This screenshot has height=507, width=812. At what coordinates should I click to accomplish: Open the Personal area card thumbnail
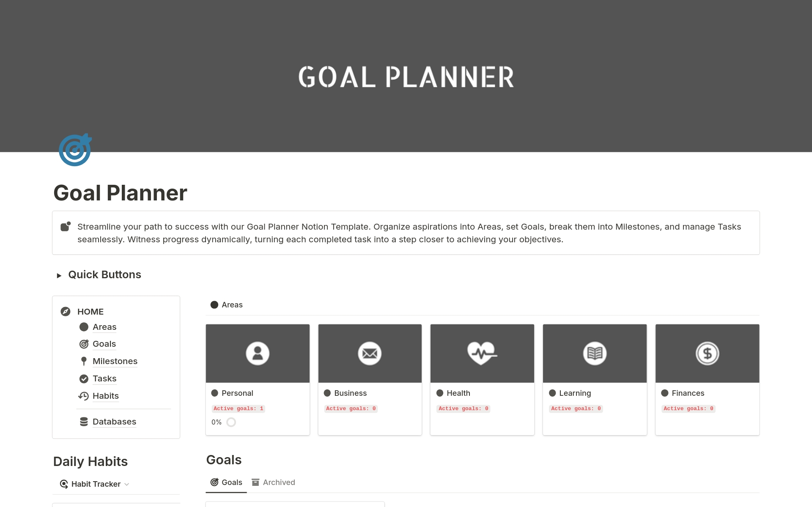click(x=258, y=353)
